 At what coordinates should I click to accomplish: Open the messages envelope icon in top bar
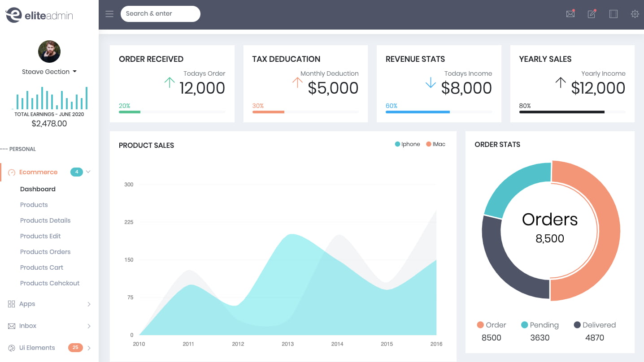tap(570, 14)
